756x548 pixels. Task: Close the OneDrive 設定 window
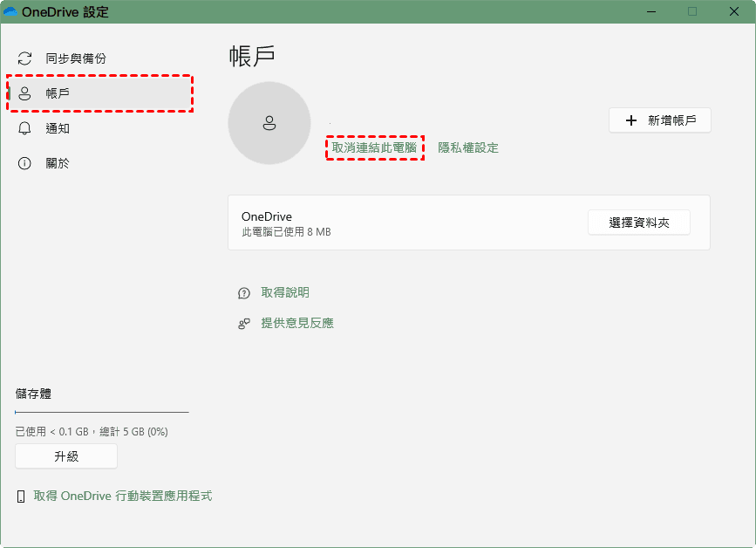[x=734, y=11]
